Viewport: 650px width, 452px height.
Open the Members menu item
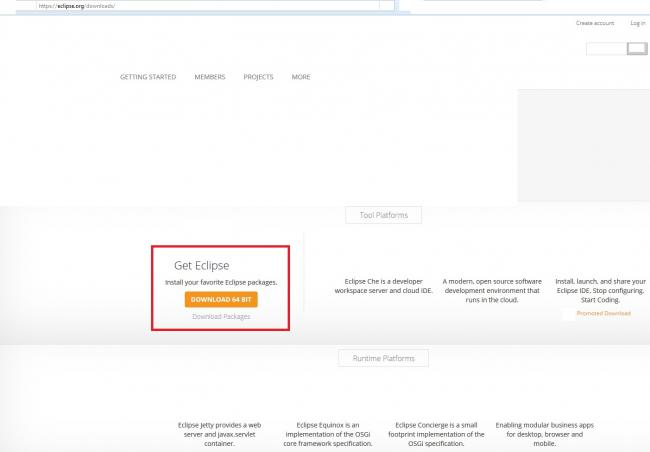(x=210, y=77)
